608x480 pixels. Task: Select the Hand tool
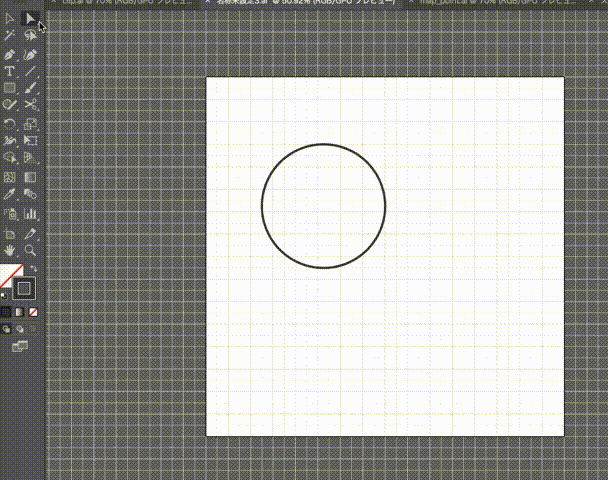point(9,249)
